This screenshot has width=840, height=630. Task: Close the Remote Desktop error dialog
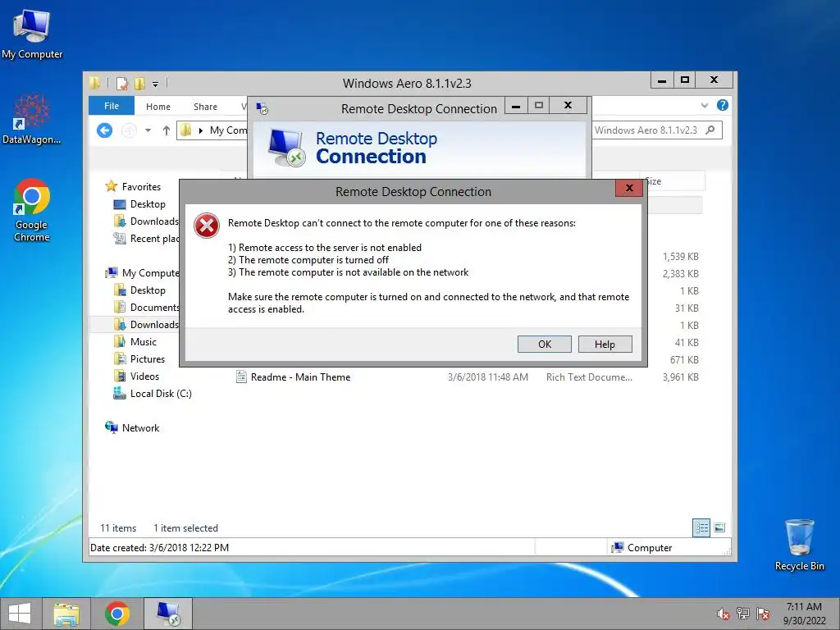tap(629, 188)
